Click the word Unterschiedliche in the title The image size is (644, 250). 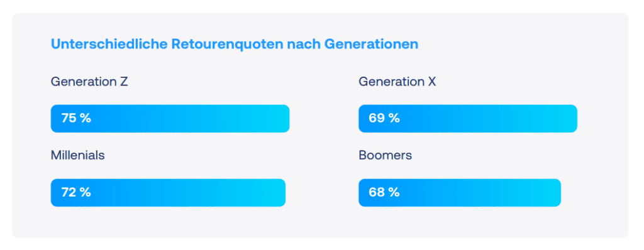tap(109, 44)
